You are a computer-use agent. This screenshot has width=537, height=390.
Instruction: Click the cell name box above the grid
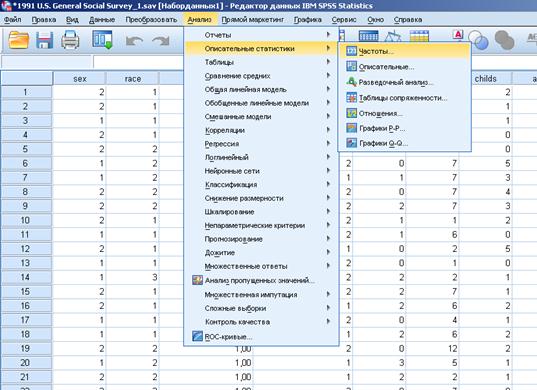47,62
